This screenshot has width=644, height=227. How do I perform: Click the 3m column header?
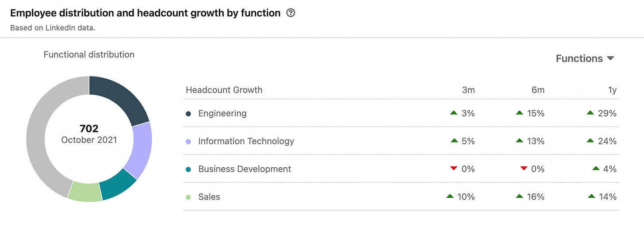468,90
